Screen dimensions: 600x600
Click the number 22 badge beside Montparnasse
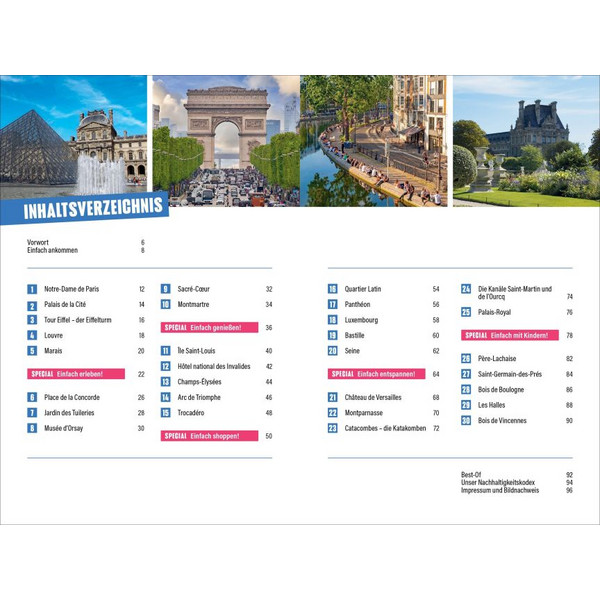click(333, 413)
